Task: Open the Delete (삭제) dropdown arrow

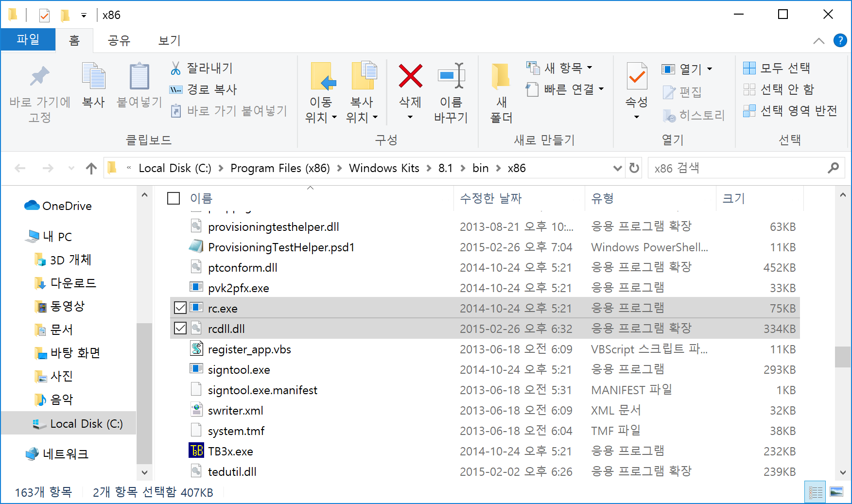Action: [410, 117]
